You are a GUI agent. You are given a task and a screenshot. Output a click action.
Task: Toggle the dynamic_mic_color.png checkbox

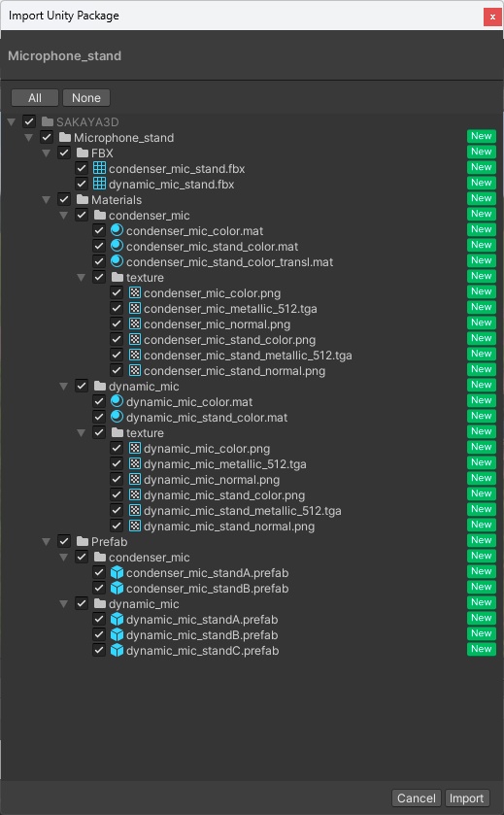(x=117, y=448)
